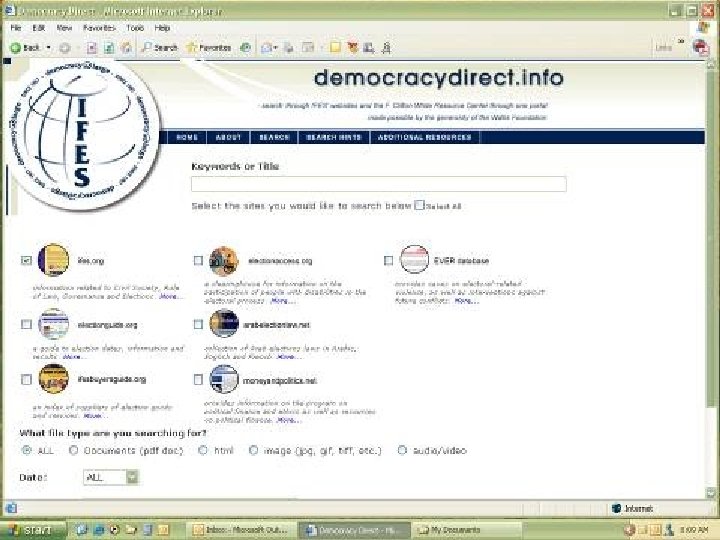Image resolution: width=720 pixels, height=540 pixels.
Task: Open the Favorites menu
Action: click(99, 28)
